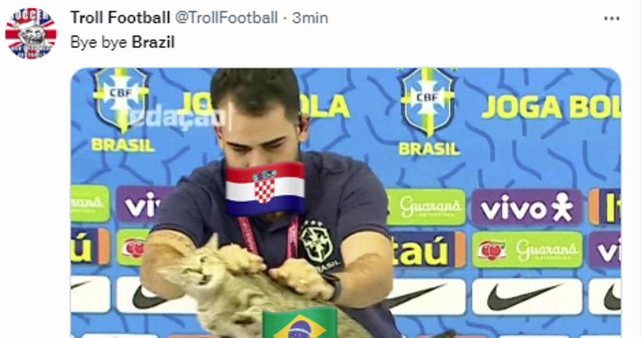Click the blue Itaú 'taú' sponsor logo
Image resolution: width=644 pixels, height=338 pixels.
429,249
